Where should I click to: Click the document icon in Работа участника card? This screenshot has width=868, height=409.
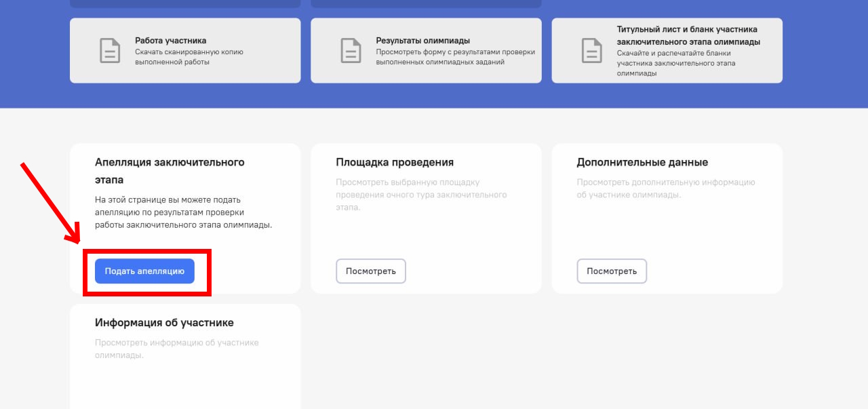point(110,51)
